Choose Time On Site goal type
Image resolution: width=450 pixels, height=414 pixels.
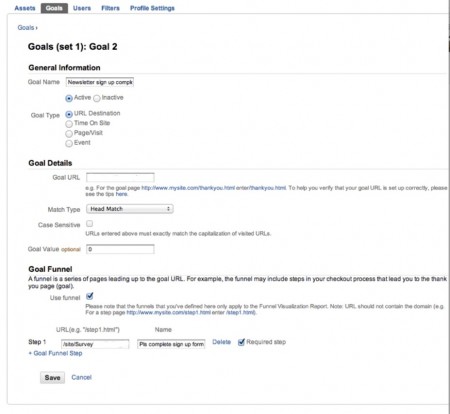(69, 124)
